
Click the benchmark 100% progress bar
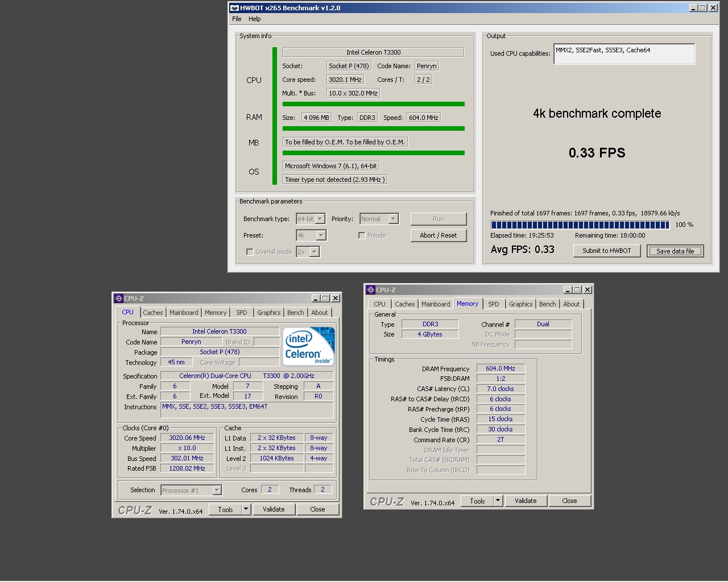tap(580, 225)
